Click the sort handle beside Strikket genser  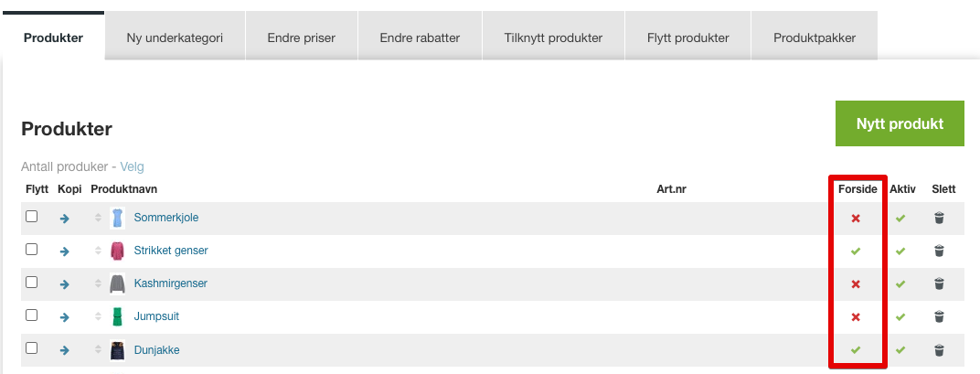tap(98, 251)
